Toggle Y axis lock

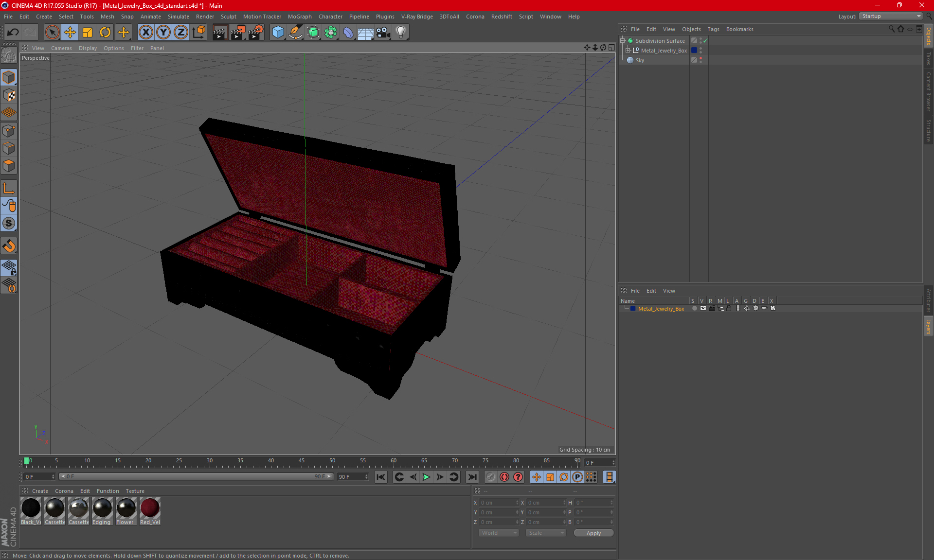point(163,33)
